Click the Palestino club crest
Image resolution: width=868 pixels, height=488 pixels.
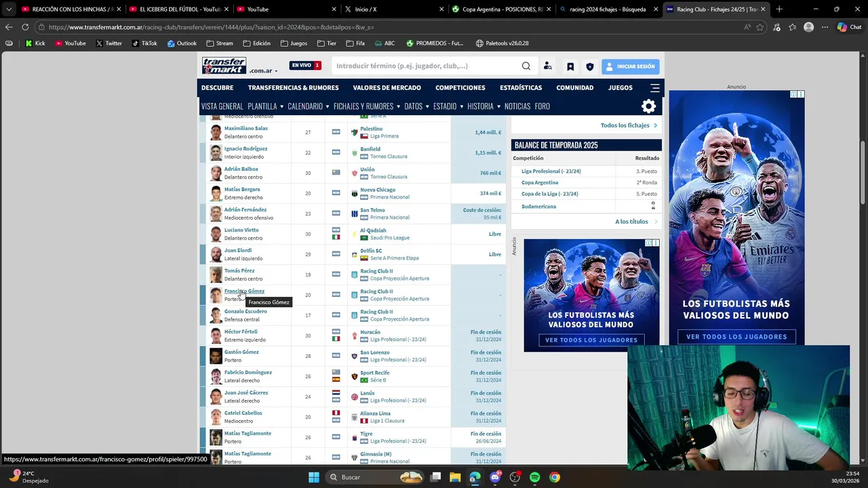(354, 132)
